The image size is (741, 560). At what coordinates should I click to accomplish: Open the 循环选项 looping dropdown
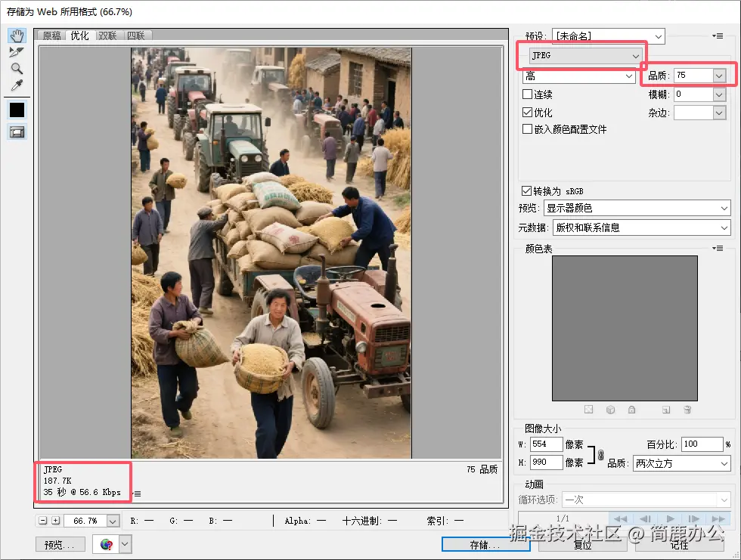point(646,500)
